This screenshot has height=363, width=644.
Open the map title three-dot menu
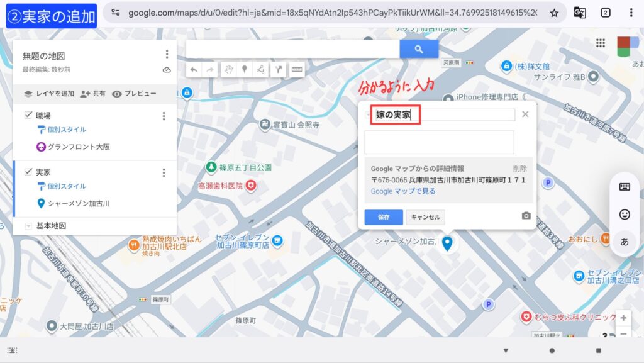coord(167,54)
